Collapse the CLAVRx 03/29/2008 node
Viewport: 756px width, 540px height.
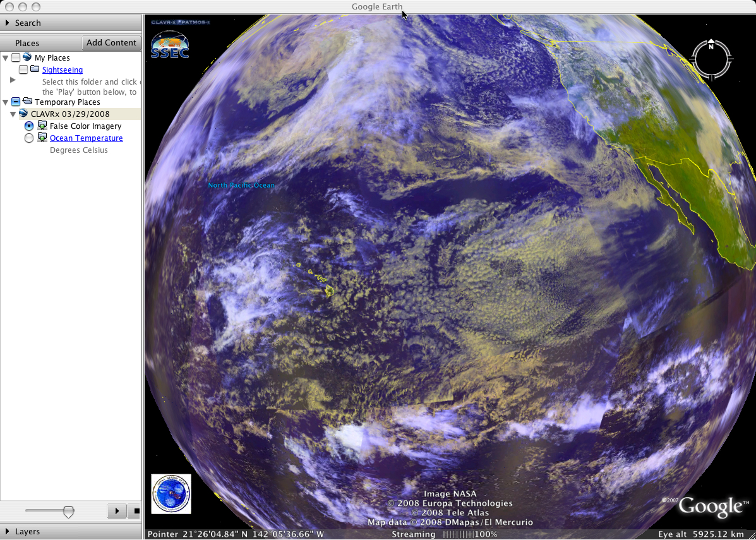(x=13, y=114)
